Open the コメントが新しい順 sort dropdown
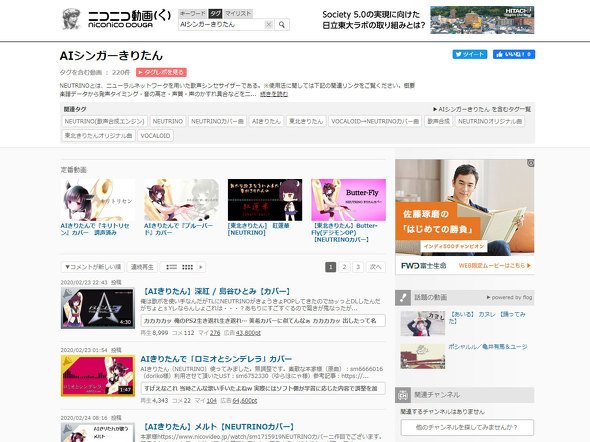The height and width of the screenshot is (442, 590). (x=93, y=267)
